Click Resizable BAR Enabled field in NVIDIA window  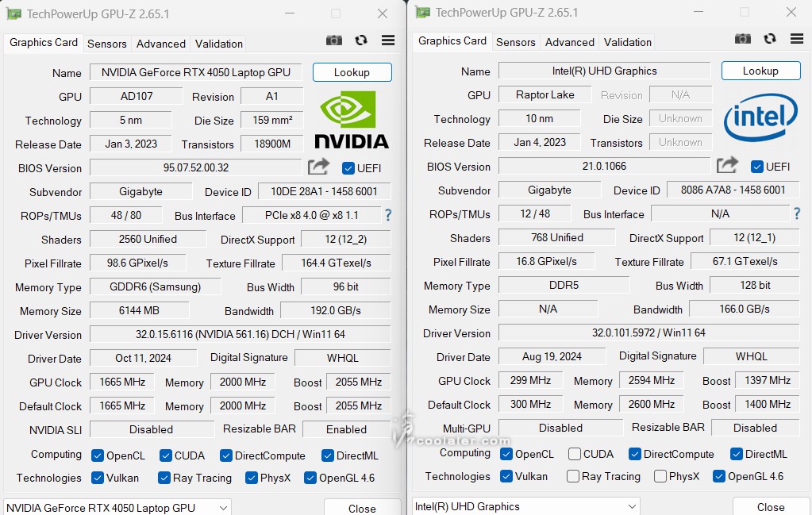tap(346, 429)
